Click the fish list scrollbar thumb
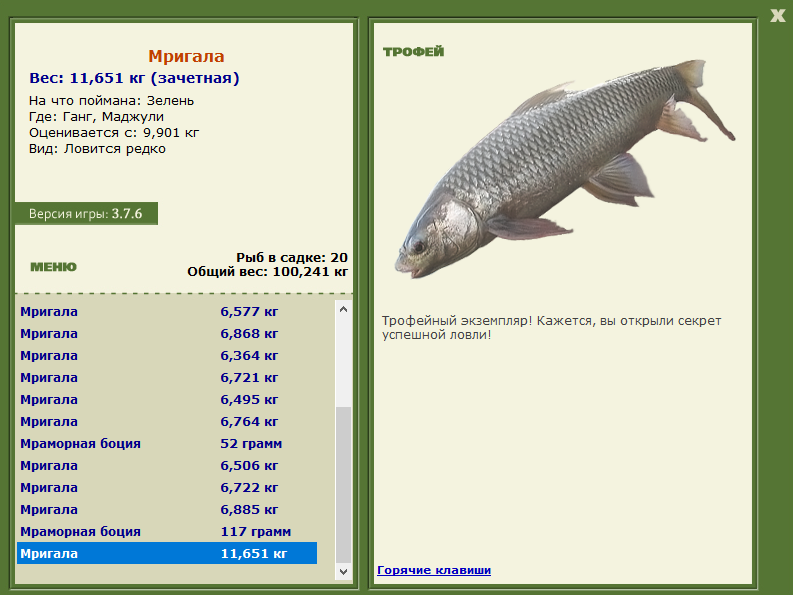The width and height of the screenshot is (793, 595). click(x=343, y=485)
